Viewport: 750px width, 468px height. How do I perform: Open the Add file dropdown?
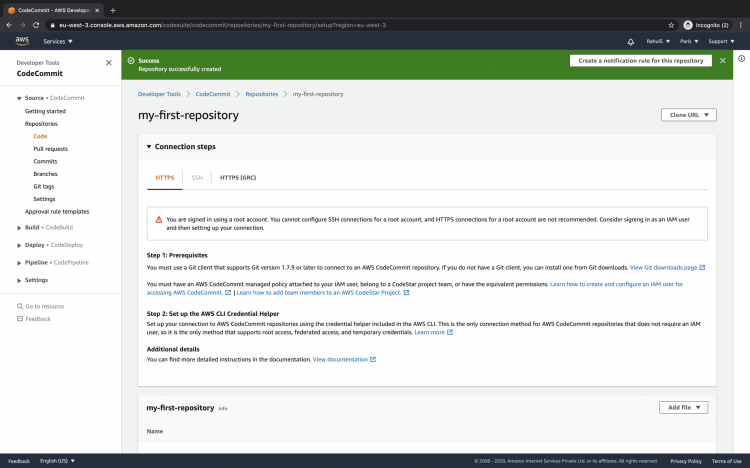tap(684, 407)
